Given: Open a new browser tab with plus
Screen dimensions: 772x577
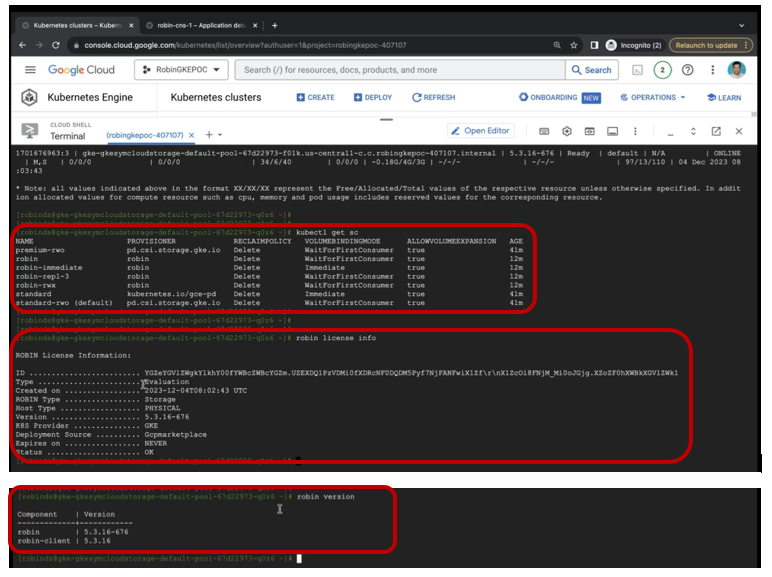Looking at the screenshot, I should coord(275,25).
